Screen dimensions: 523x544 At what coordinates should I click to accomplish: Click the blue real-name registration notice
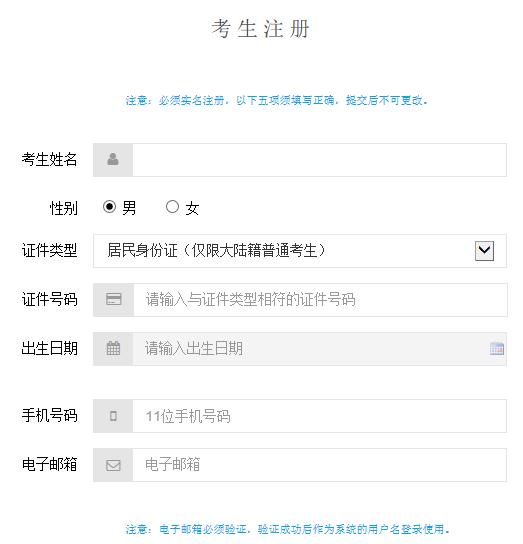[x=277, y=101]
